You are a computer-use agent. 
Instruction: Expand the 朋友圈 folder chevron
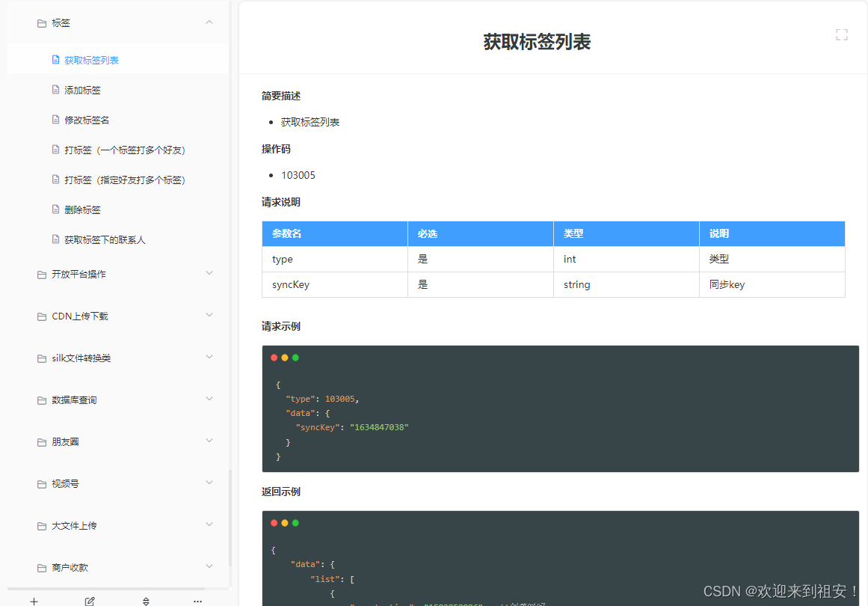click(209, 441)
